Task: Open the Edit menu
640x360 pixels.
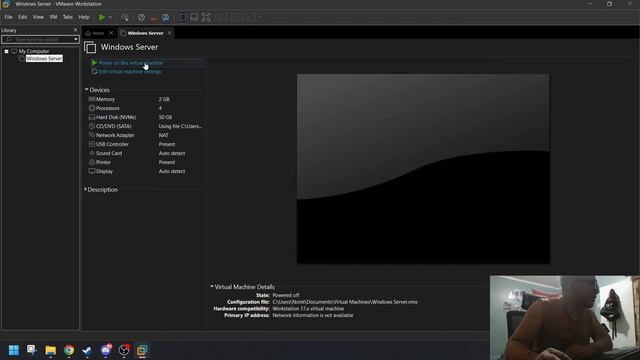Action: (x=22, y=17)
